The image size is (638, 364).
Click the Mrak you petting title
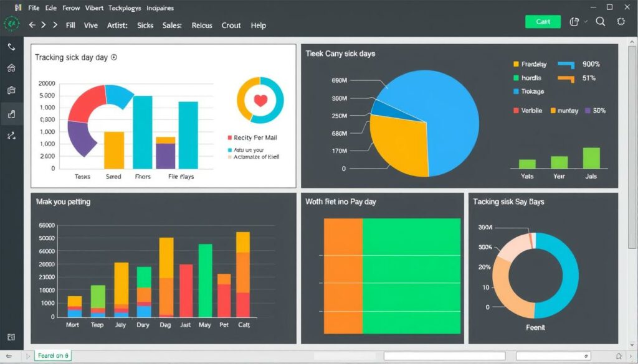pyautogui.click(x=63, y=202)
